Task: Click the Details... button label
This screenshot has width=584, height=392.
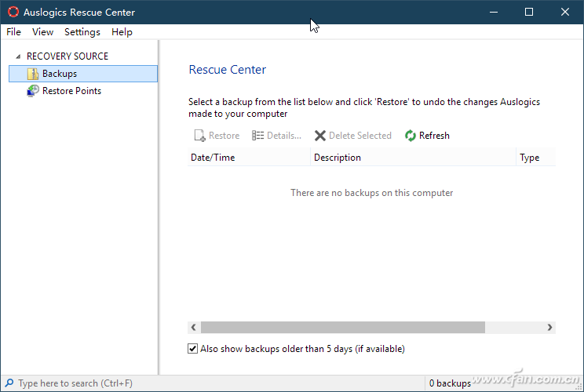Action: (284, 136)
